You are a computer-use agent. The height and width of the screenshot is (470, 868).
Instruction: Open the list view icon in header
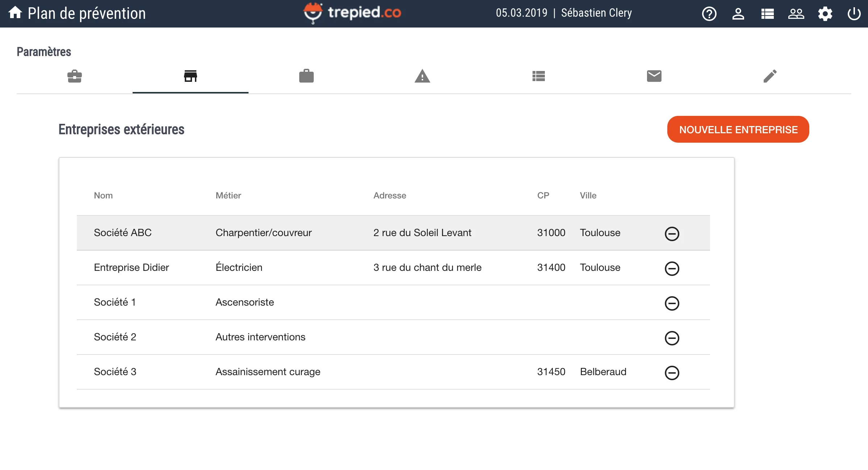tap(767, 14)
